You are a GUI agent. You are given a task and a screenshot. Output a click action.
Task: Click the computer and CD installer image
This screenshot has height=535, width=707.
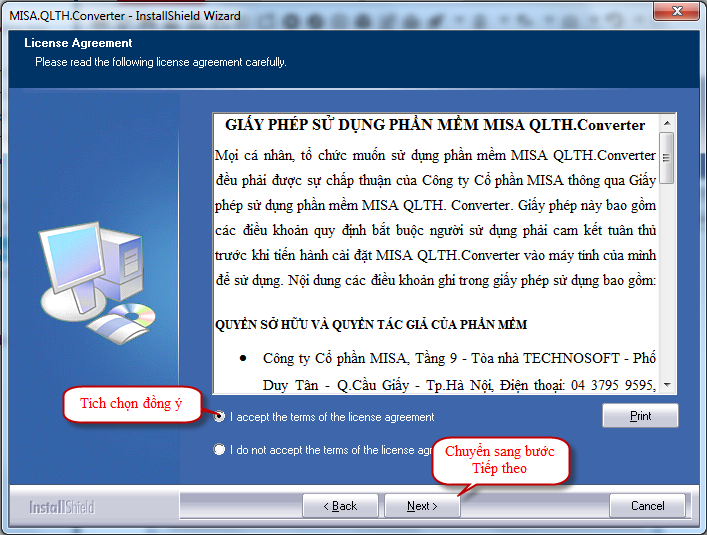click(x=97, y=282)
